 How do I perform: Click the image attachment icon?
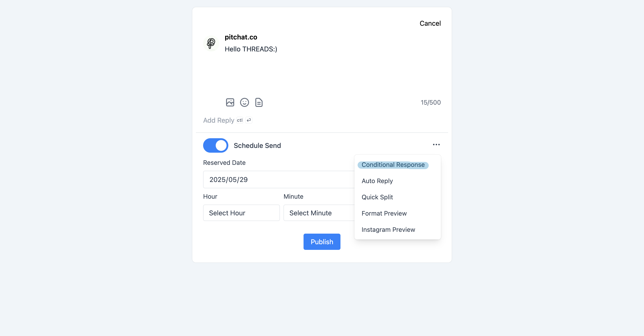point(230,102)
